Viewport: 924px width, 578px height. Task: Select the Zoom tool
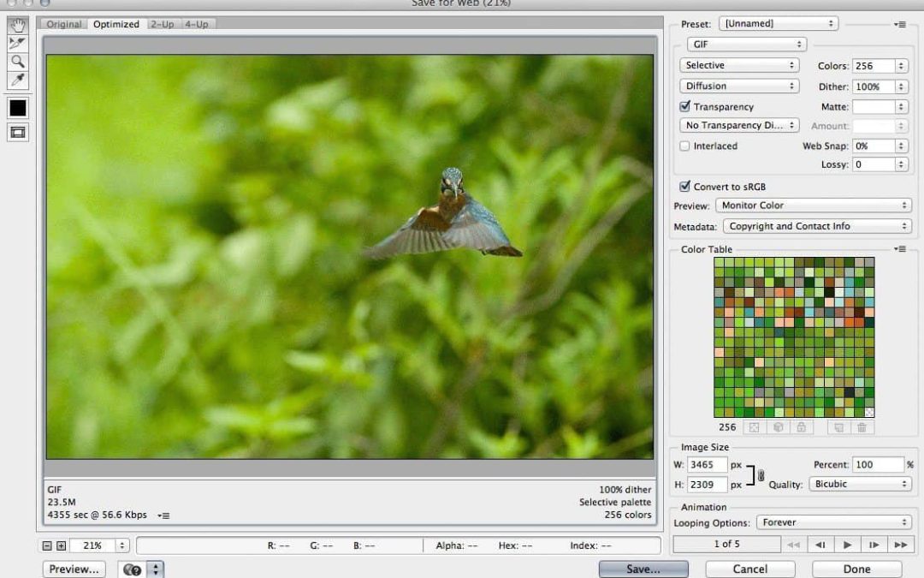18,62
